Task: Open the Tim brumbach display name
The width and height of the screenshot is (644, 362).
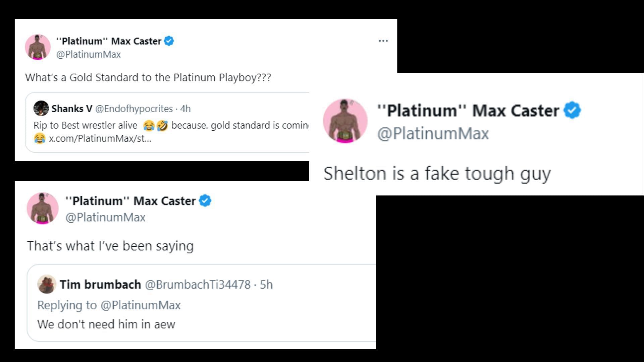Action: 100,285
